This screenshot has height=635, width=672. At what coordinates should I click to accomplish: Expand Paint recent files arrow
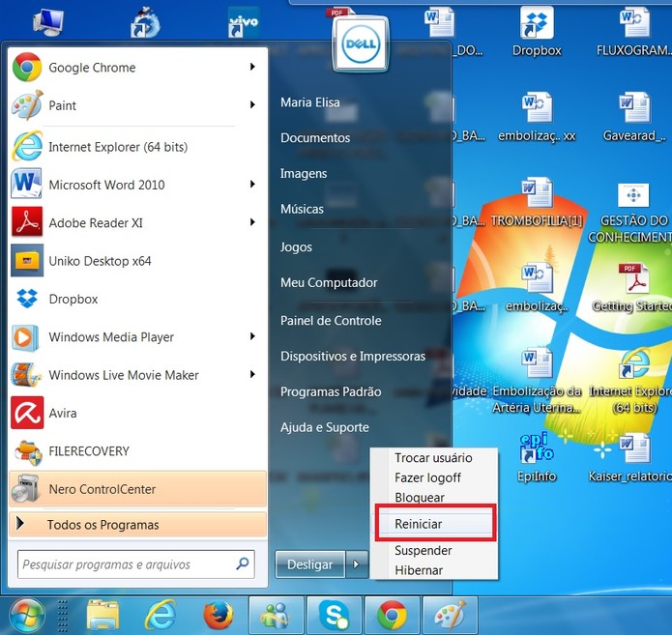(x=253, y=105)
